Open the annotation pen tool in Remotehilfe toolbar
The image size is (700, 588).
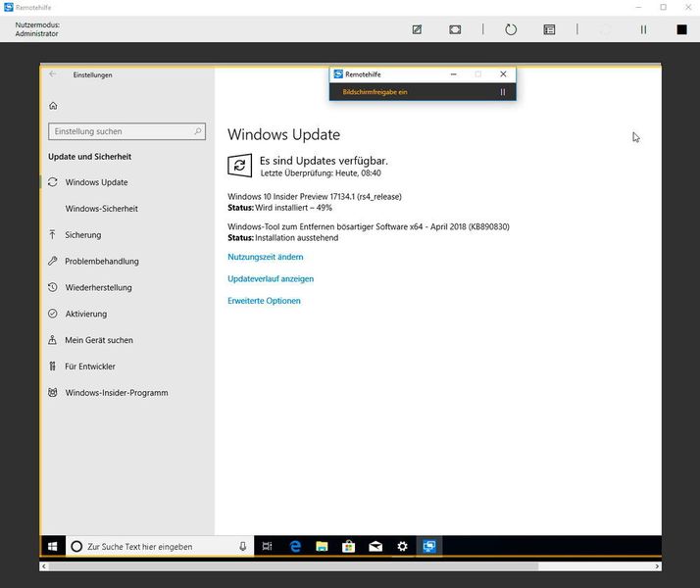417,29
